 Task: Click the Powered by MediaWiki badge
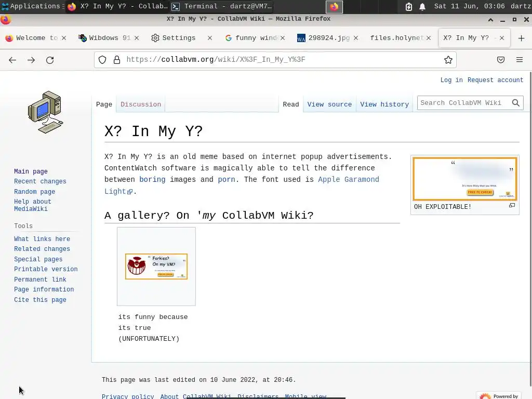[x=499, y=395]
